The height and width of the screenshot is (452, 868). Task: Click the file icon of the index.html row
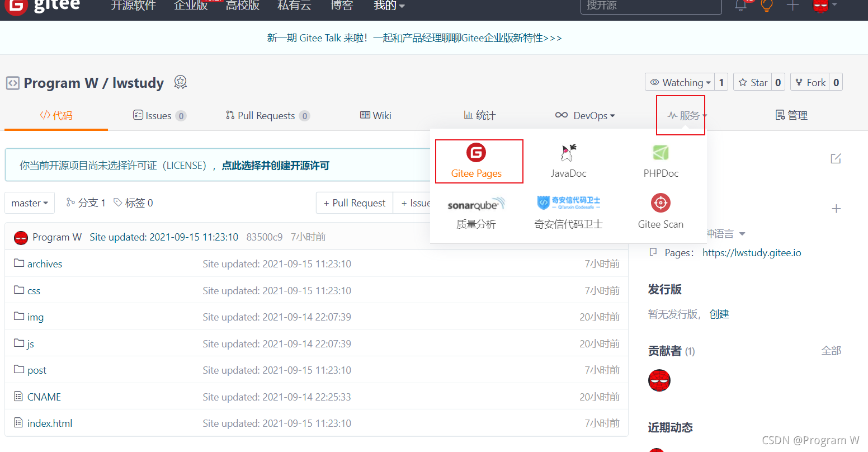[18, 422]
